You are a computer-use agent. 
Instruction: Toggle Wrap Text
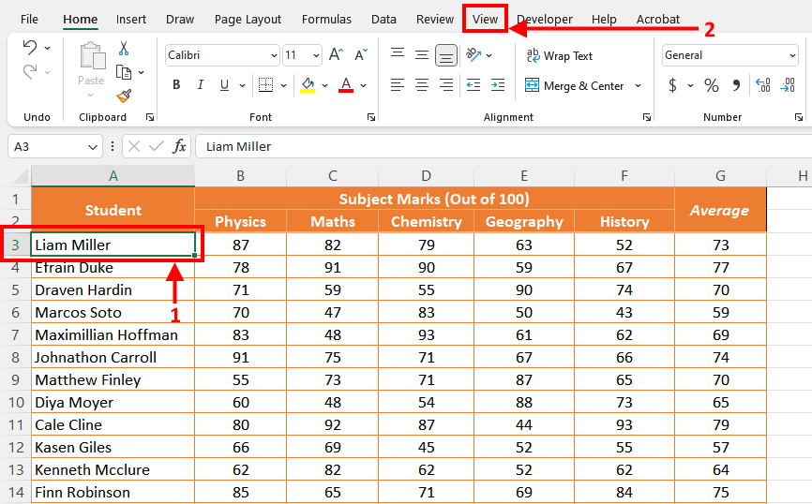click(x=559, y=56)
